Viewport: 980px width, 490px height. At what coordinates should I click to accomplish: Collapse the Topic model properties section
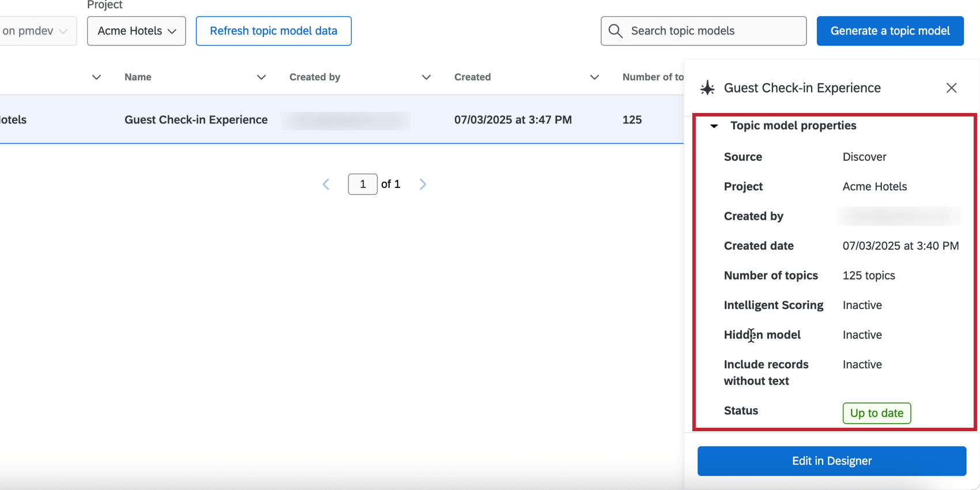coord(714,126)
